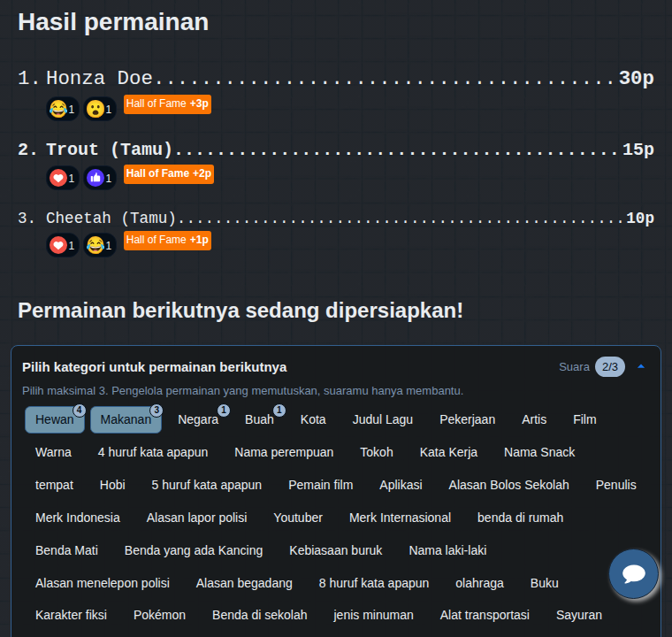
Task: Select the Pemain film category
Action: [321, 485]
